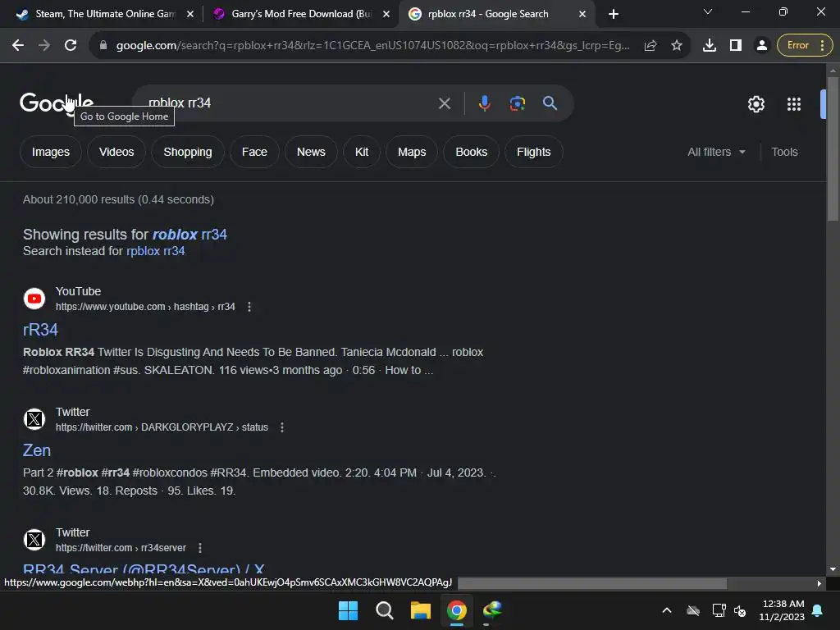Open the three-dot menu for rr34server result
Screen dimensions: 840x630
[x=200, y=548]
